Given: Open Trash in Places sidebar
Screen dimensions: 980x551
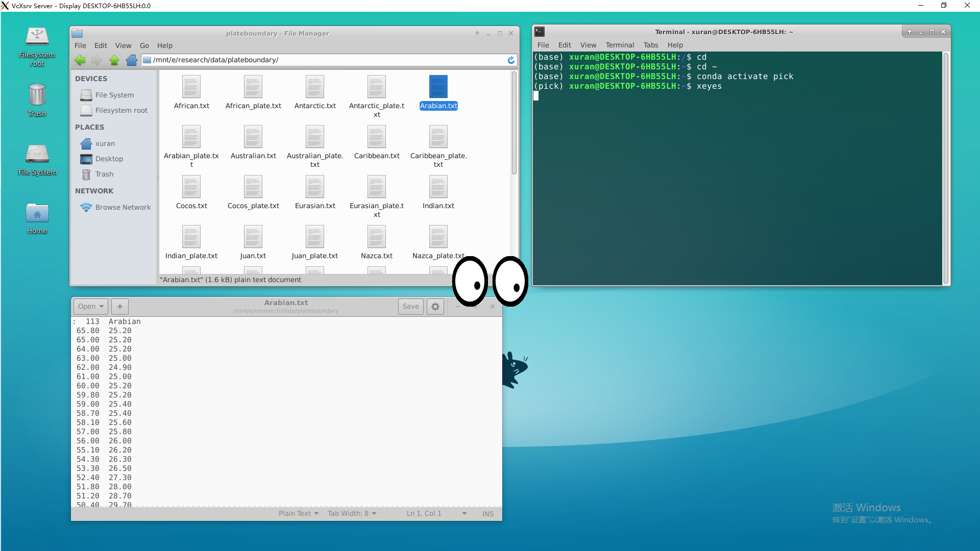Looking at the screenshot, I should pos(97,174).
